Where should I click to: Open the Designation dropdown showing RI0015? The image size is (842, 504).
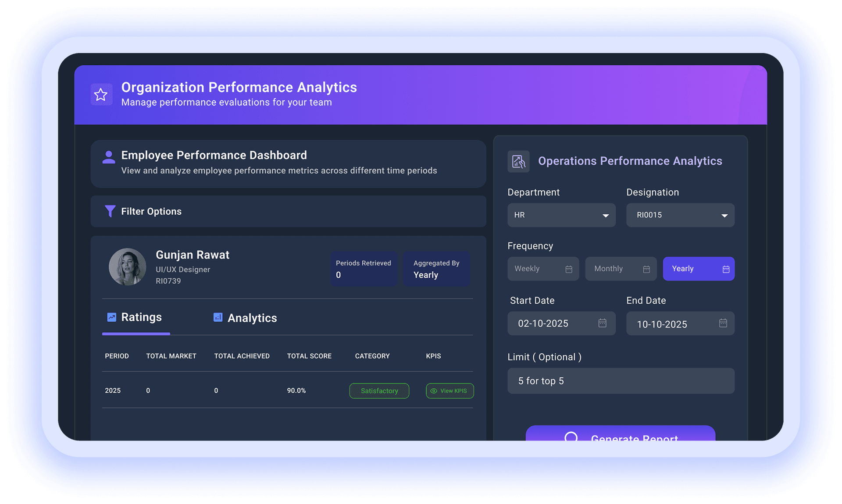coord(680,215)
